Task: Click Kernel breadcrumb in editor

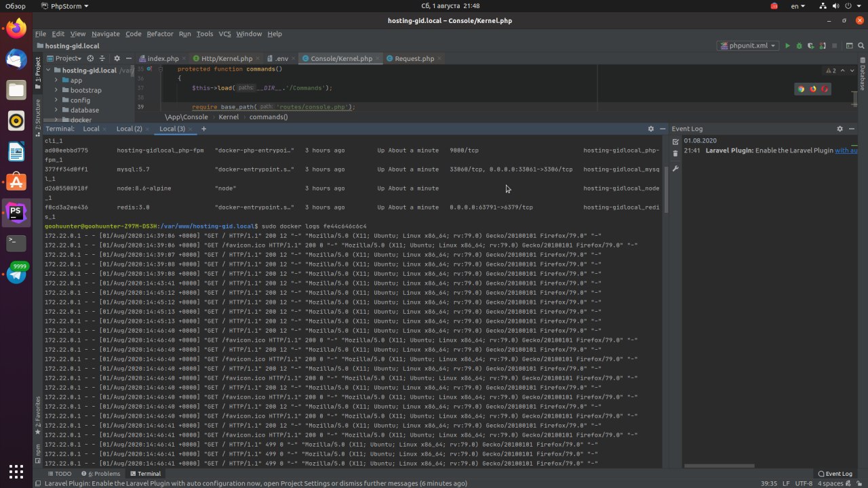Action: coord(229,117)
